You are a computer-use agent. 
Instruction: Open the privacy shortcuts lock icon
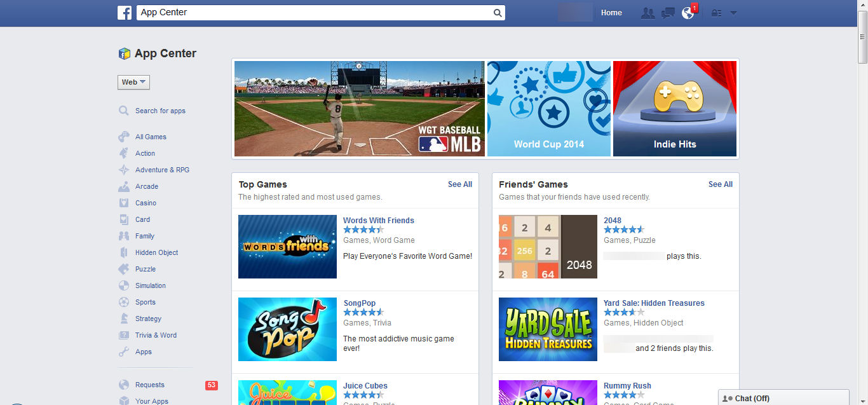coord(717,13)
